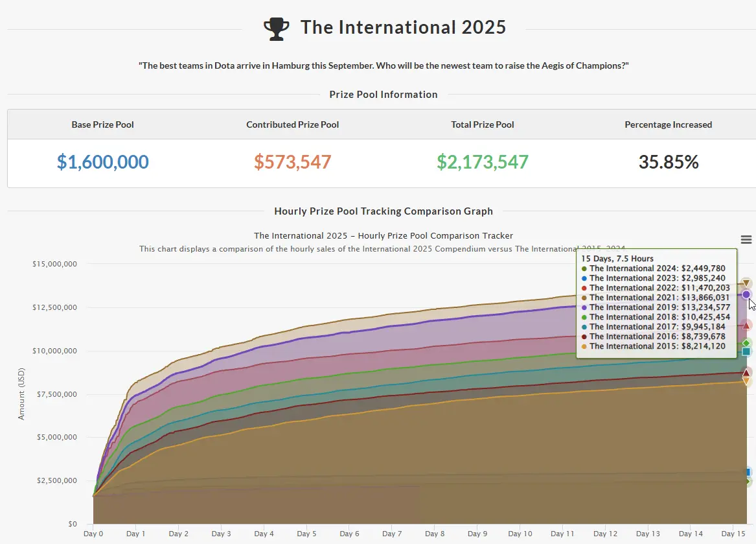Select the "Day 3" x-axis label
The height and width of the screenshot is (544, 756).
tap(222, 534)
